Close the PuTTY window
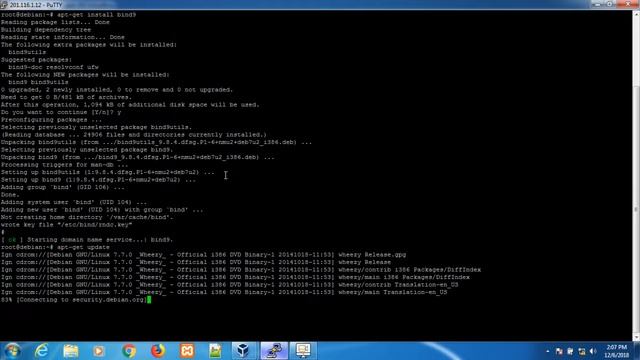The width and height of the screenshot is (640, 360). tap(627, 4)
